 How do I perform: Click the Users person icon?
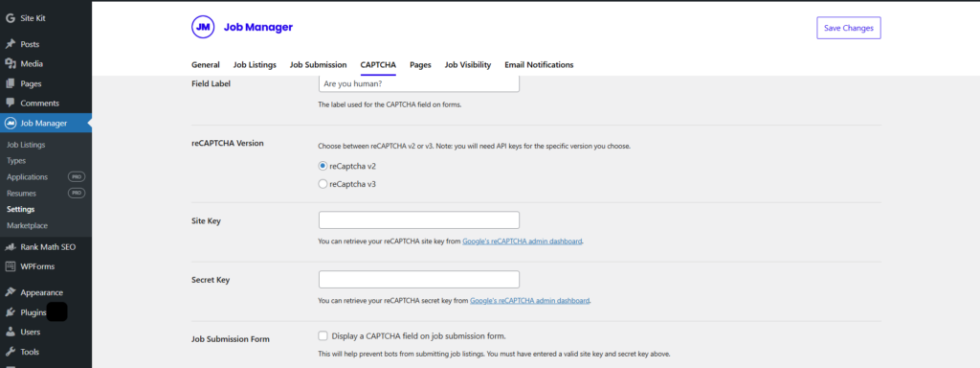coord(10,332)
